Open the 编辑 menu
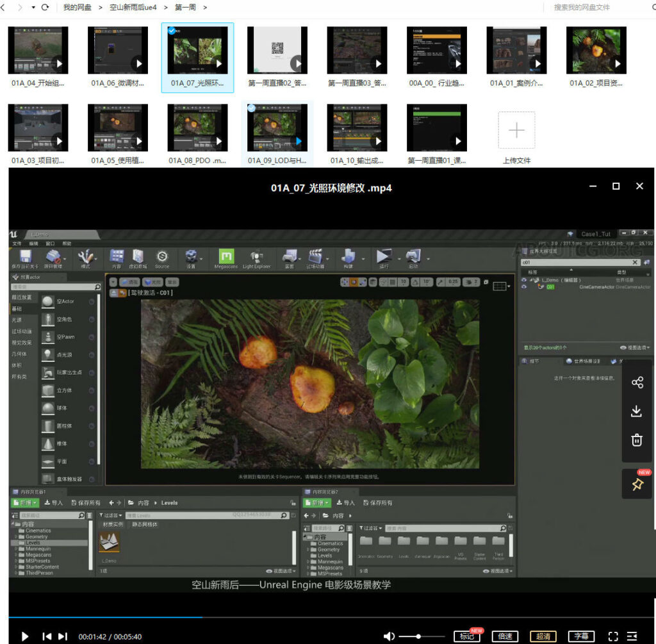656x644 pixels. pos(33,244)
